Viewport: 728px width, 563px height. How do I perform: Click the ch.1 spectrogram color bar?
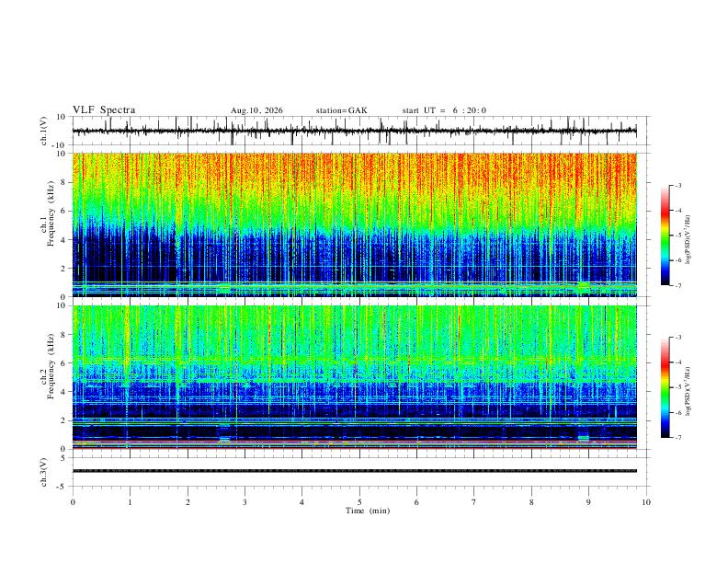pyautogui.click(x=665, y=236)
